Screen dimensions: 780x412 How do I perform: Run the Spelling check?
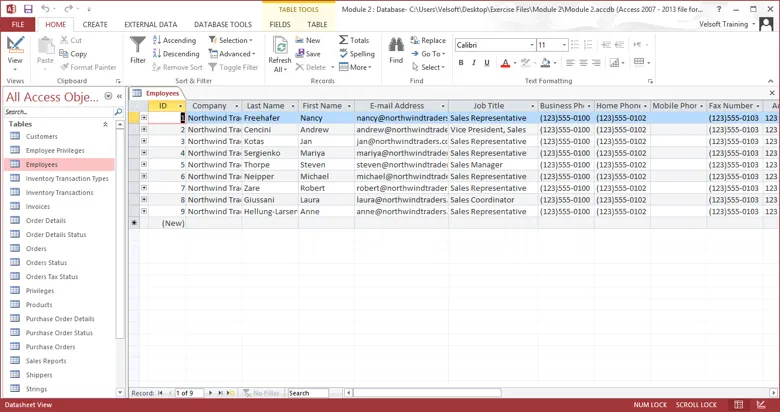coord(357,54)
